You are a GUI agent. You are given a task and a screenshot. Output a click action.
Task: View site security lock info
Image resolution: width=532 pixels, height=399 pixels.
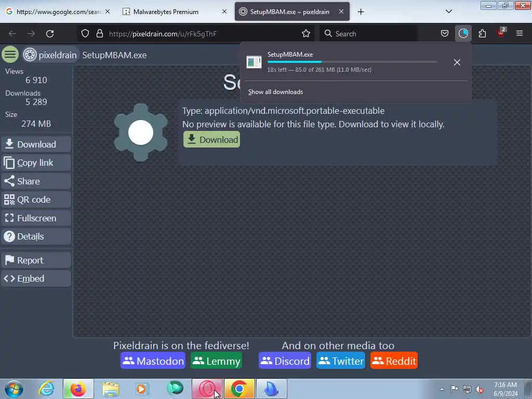99,33
